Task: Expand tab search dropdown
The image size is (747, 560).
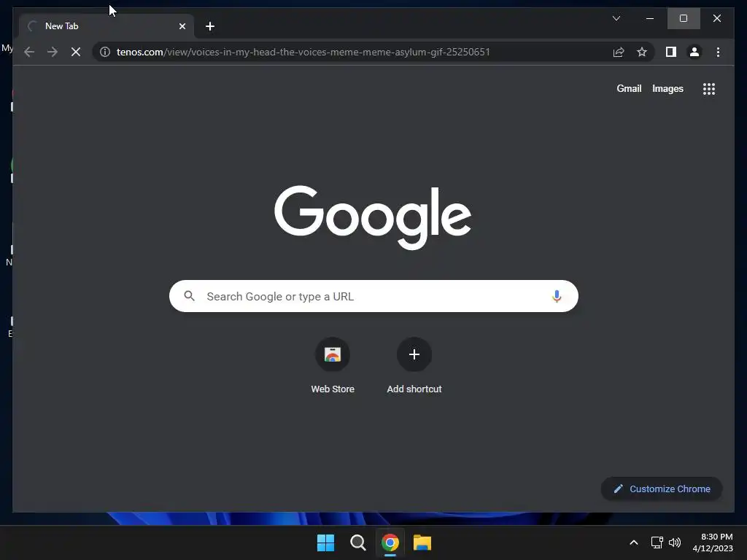Action: 616,18
